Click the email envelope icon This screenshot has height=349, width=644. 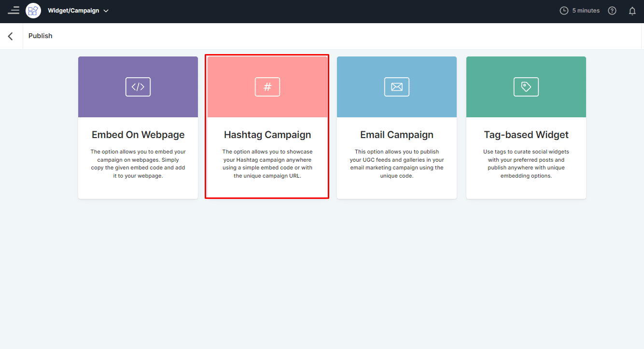[397, 87]
